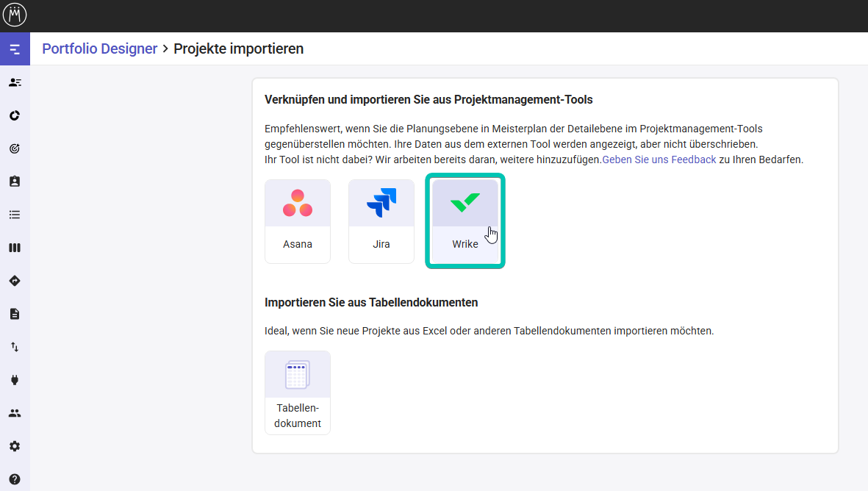Screen dimensions: 868x491
Task: Choose the Asana import tile
Action: [297, 221]
